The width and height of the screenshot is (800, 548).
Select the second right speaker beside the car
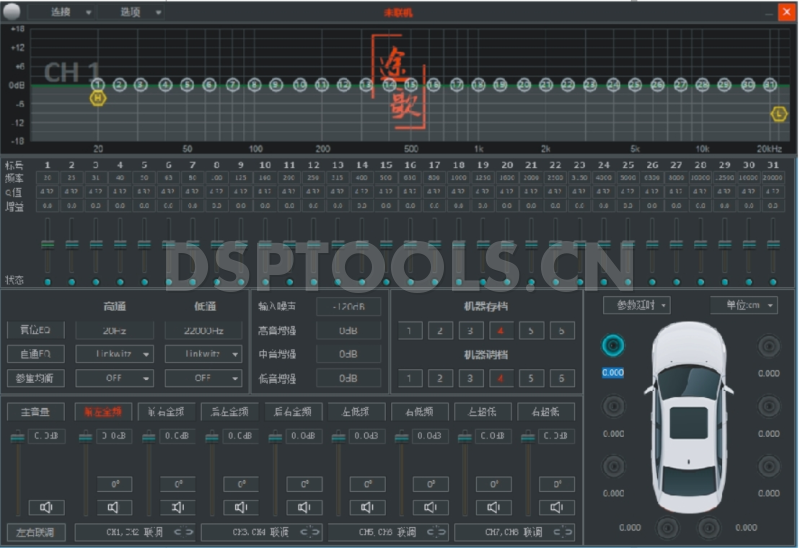point(768,406)
